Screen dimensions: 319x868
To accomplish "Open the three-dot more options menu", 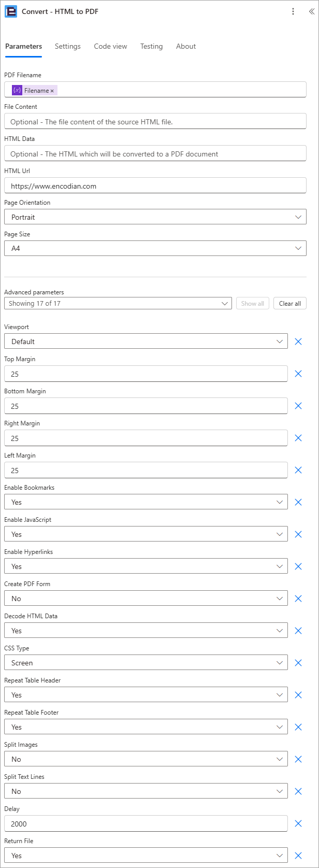I will (x=293, y=11).
